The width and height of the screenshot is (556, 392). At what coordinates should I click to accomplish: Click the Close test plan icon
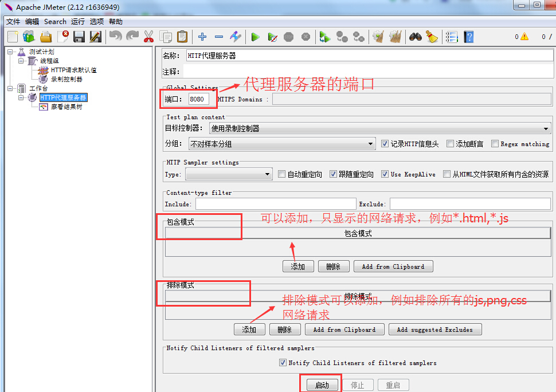(x=62, y=37)
